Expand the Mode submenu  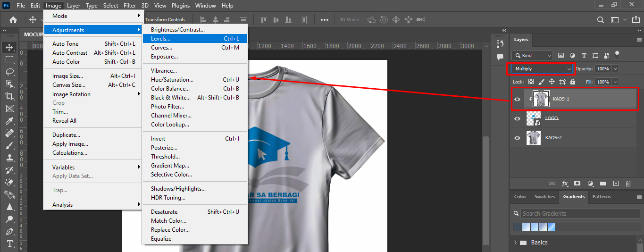coord(93,16)
